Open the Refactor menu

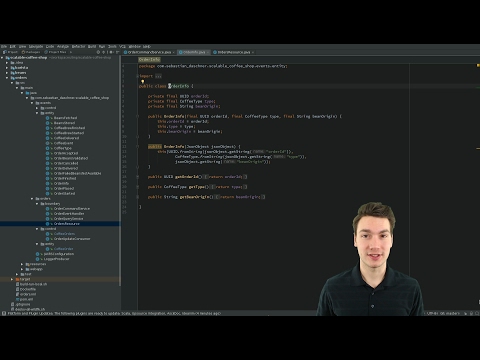79,46
